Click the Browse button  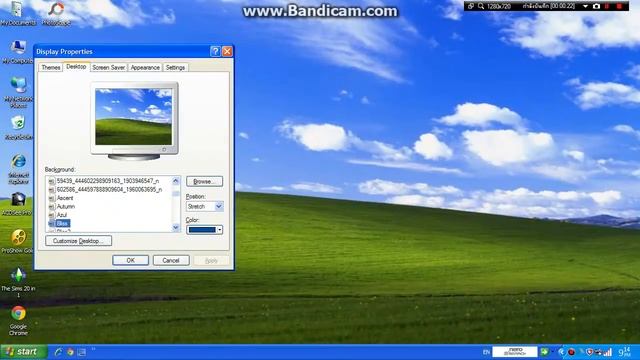[204, 181]
